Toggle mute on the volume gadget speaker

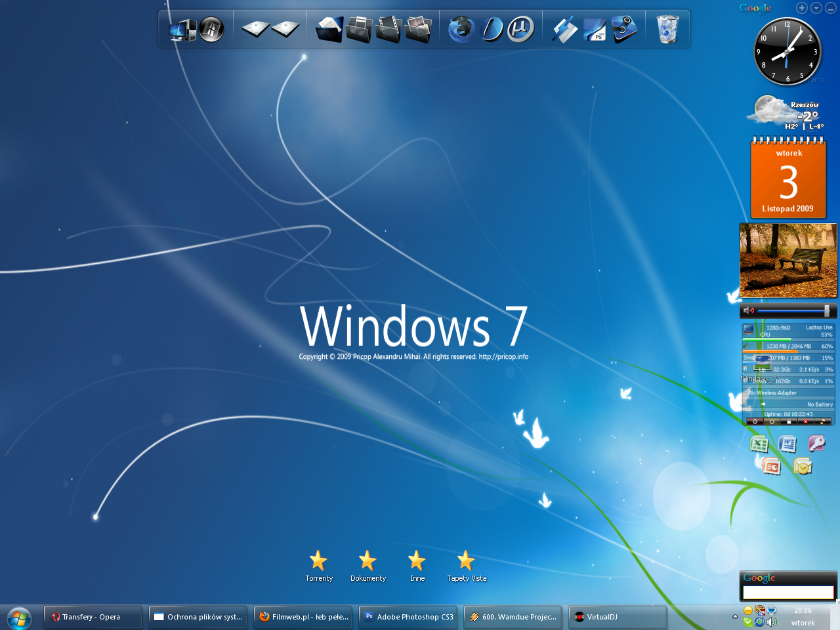pos(749,310)
